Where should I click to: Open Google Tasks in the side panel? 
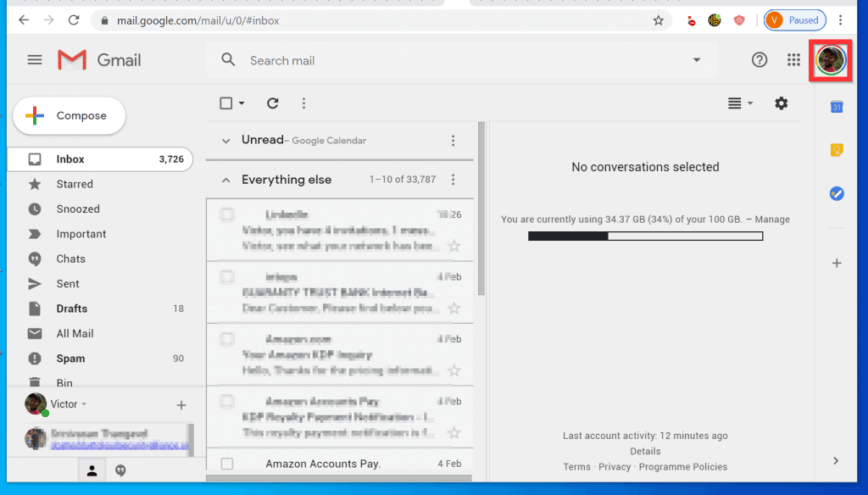837,193
